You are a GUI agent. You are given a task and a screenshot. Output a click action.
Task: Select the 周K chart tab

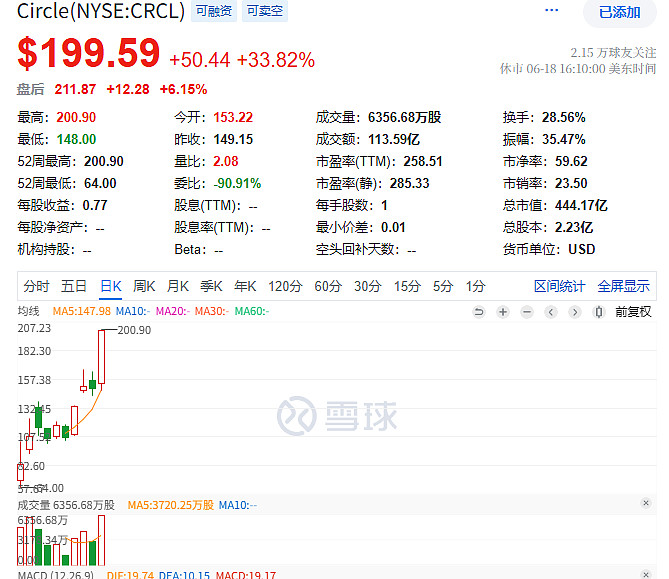[x=144, y=286]
